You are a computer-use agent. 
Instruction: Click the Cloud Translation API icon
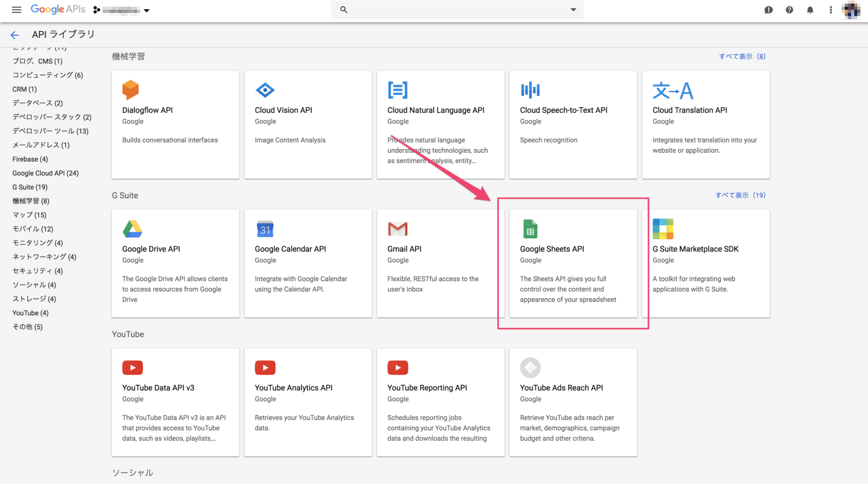pyautogui.click(x=673, y=90)
